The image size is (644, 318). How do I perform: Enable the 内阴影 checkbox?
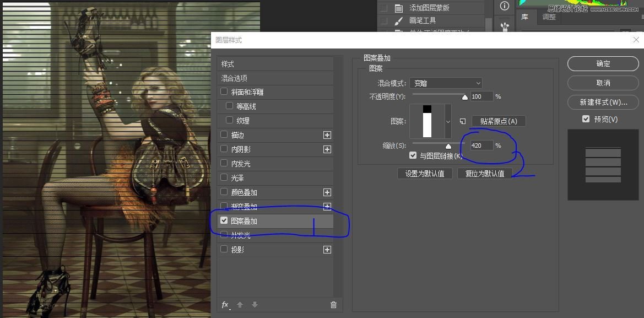click(x=224, y=149)
